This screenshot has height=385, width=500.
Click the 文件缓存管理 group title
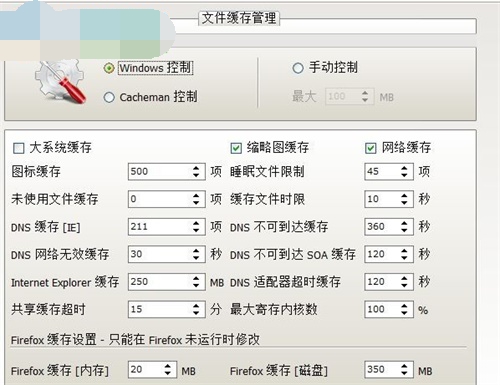(x=239, y=18)
